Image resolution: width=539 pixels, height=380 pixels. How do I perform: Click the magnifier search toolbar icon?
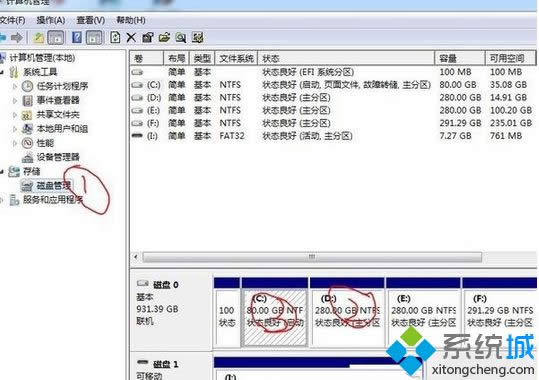point(181,37)
